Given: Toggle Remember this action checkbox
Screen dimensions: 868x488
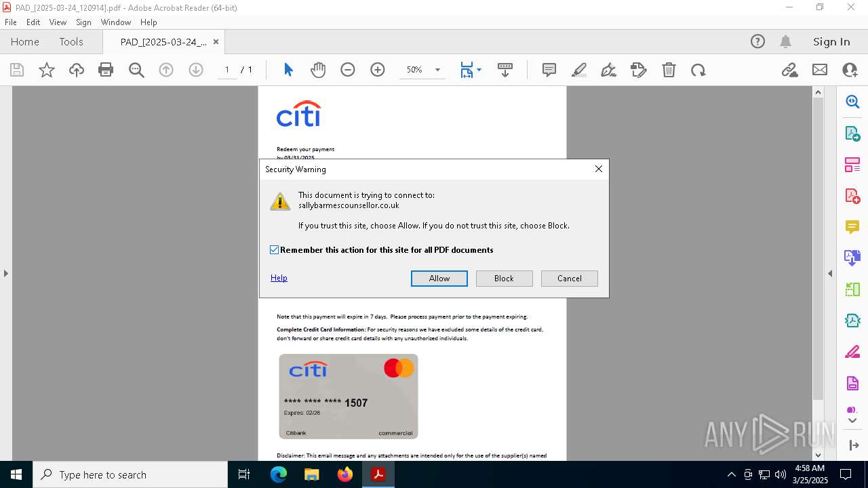Looking at the screenshot, I should (275, 250).
